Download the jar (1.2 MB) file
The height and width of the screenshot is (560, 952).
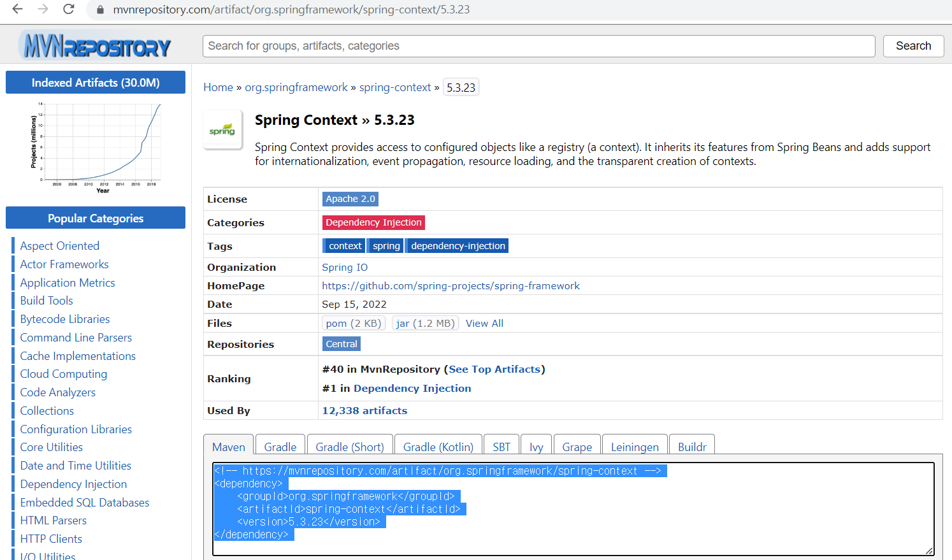(425, 324)
